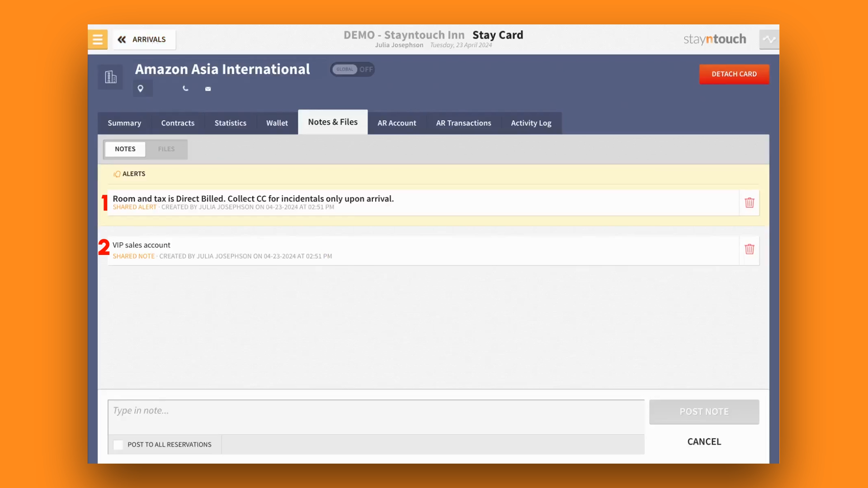The width and height of the screenshot is (868, 488).
Task: Click the email envelope icon
Action: 208,89
